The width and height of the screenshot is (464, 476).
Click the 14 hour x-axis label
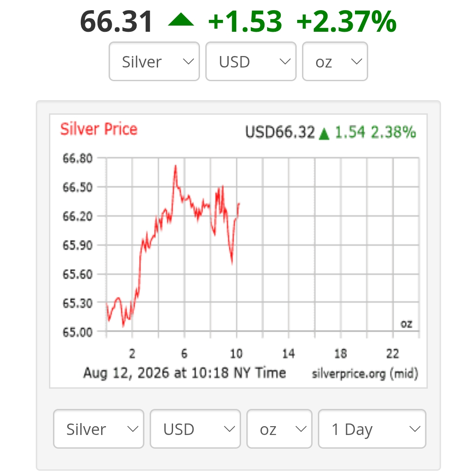click(x=288, y=354)
